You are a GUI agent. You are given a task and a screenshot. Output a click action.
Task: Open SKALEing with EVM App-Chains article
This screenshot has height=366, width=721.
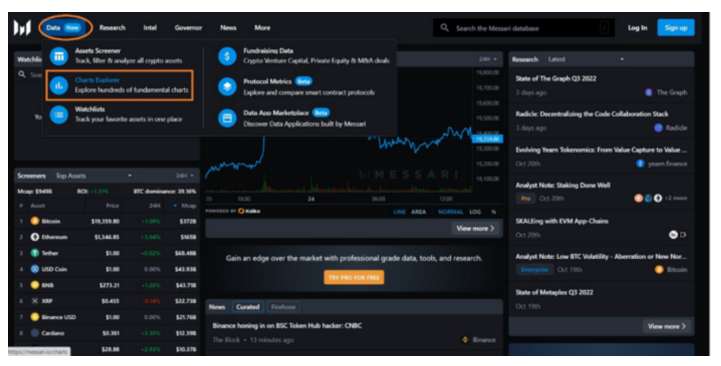point(562,221)
